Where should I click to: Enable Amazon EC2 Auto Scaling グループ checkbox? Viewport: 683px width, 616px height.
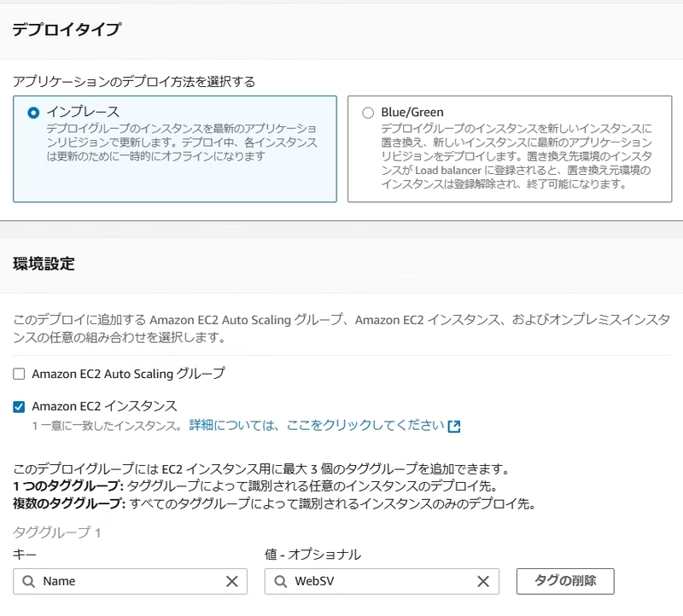(19, 374)
